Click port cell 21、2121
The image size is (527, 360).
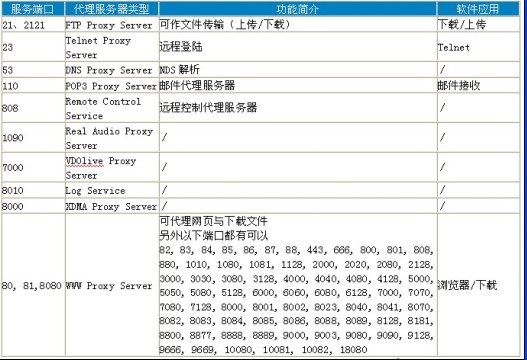pyautogui.click(x=33, y=25)
